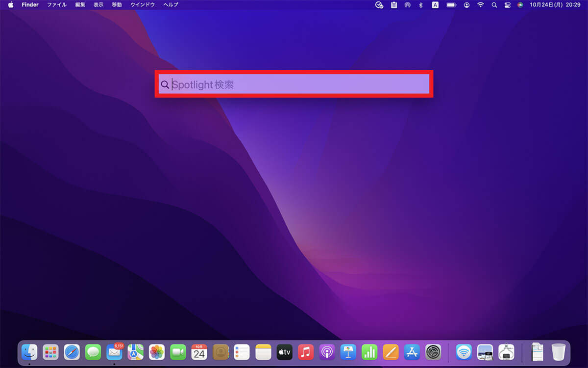The height and width of the screenshot is (368, 588).
Task: Open the Apple TV app
Action: coord(284,352)
